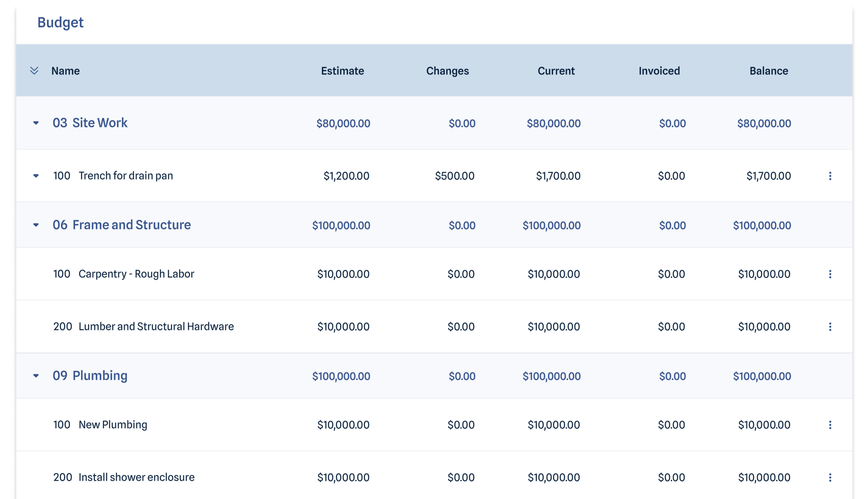Select the Lumber and Structural Hardware row
This screenshot has height=499, width=868.
pos(156,327)
